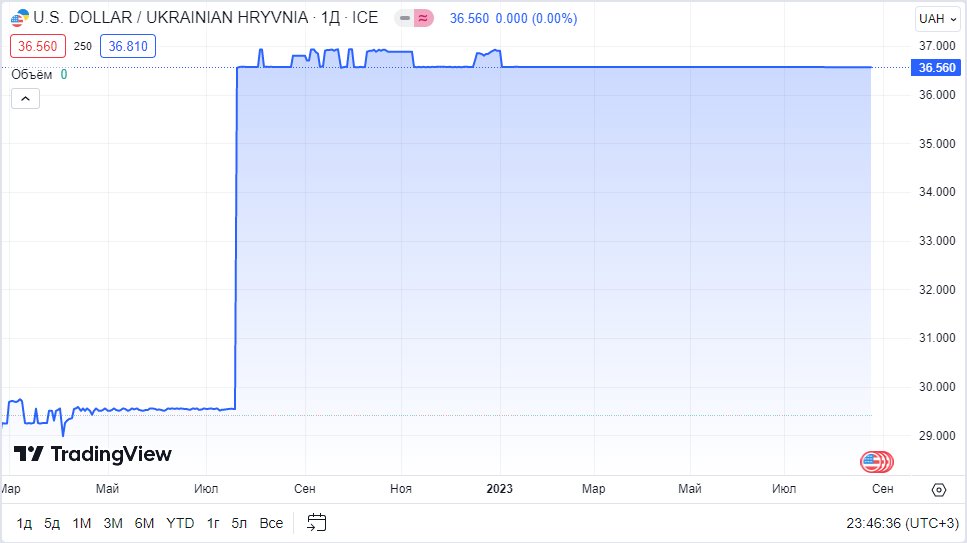The image size is (967, 543).
Task: Click the USD/UAH symbol flag icon
Action: tap(19, 18)
